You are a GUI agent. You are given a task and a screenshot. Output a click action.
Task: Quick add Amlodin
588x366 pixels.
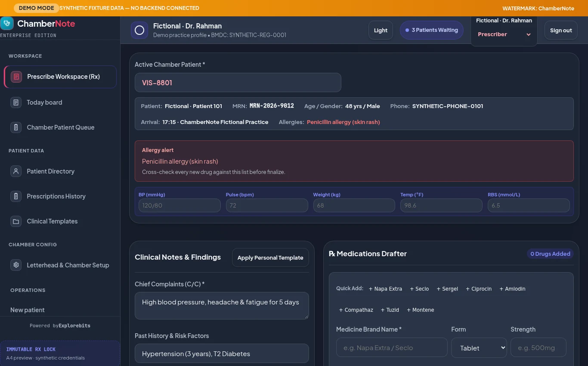tap(512, 289)
